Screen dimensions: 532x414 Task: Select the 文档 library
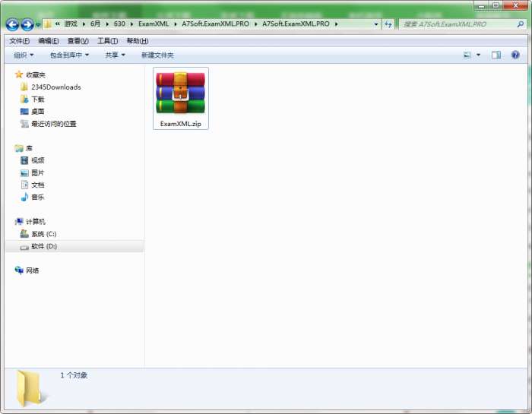pos(38,185)
